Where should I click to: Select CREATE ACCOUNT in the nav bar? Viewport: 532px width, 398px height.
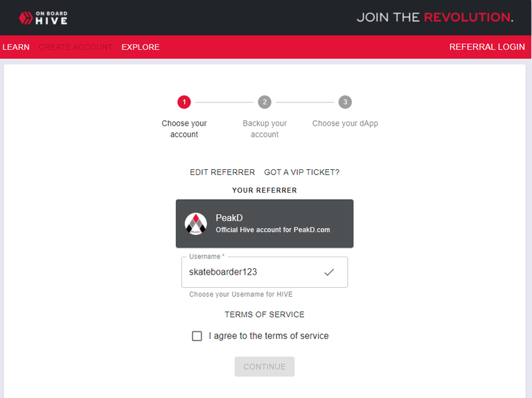click(76, 47)
